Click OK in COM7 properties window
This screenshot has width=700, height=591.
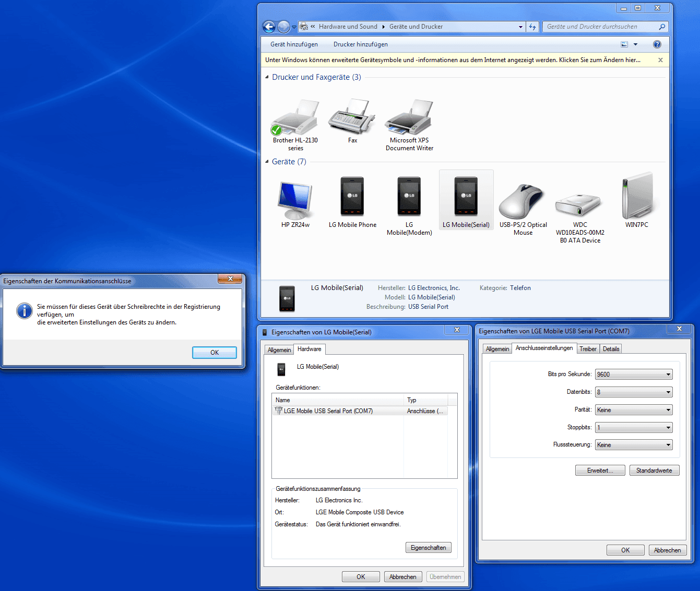click(625, 550)
